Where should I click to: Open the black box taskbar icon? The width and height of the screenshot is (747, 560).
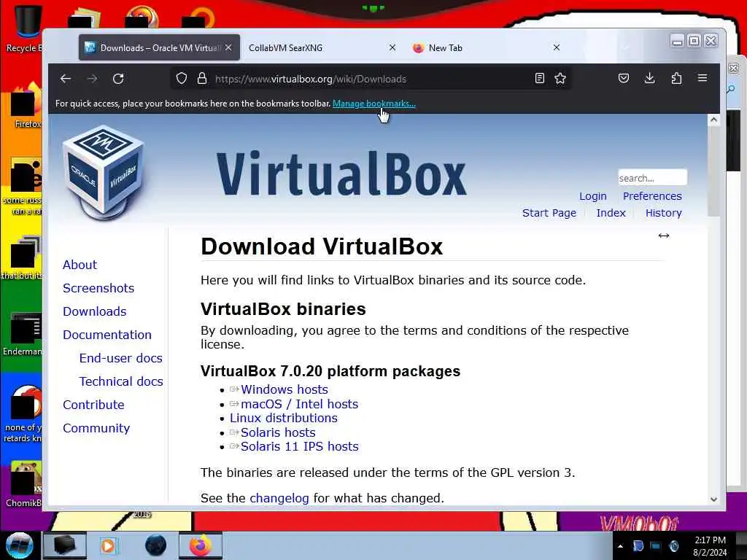click(65, 545)
